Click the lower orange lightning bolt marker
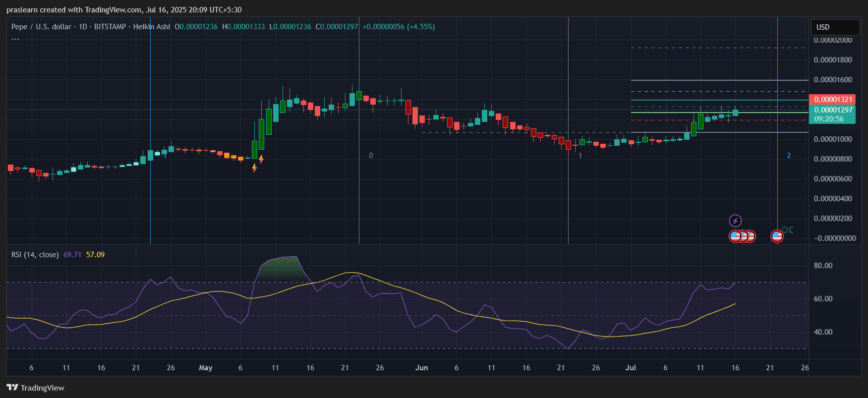 click(254, 168)
